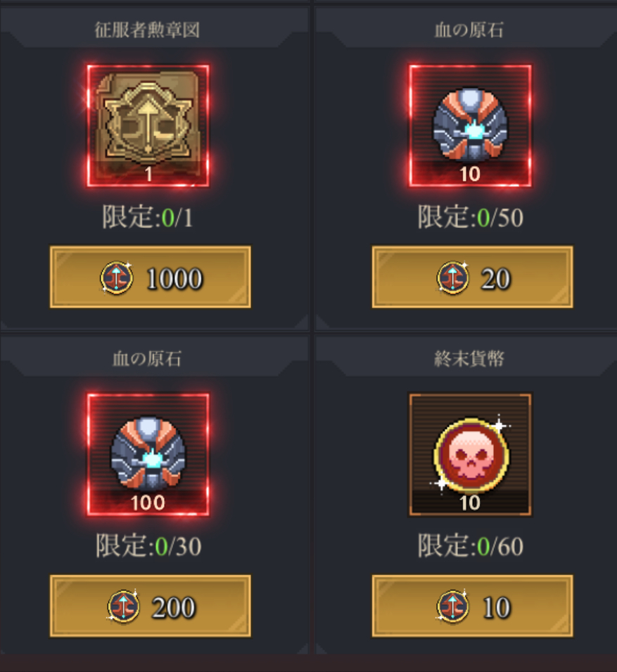
Task: Click the currency emblem next to the price 10 label
Action: coord(453,606)
